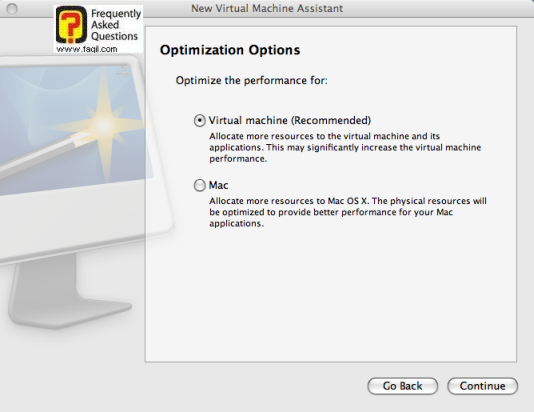Click the yellow question mark FAQ logo
The height and width of the screenshot is (412, 534).
click(x=71, y=25)
